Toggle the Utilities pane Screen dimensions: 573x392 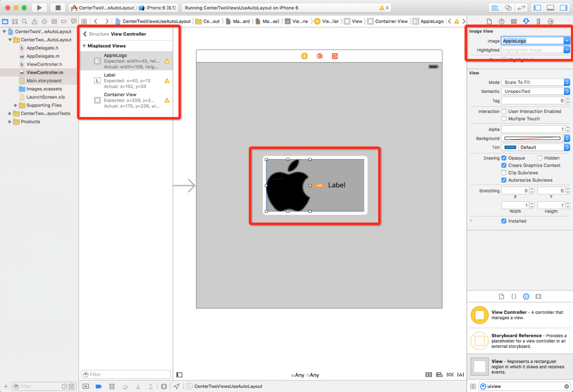click(564, 8)
